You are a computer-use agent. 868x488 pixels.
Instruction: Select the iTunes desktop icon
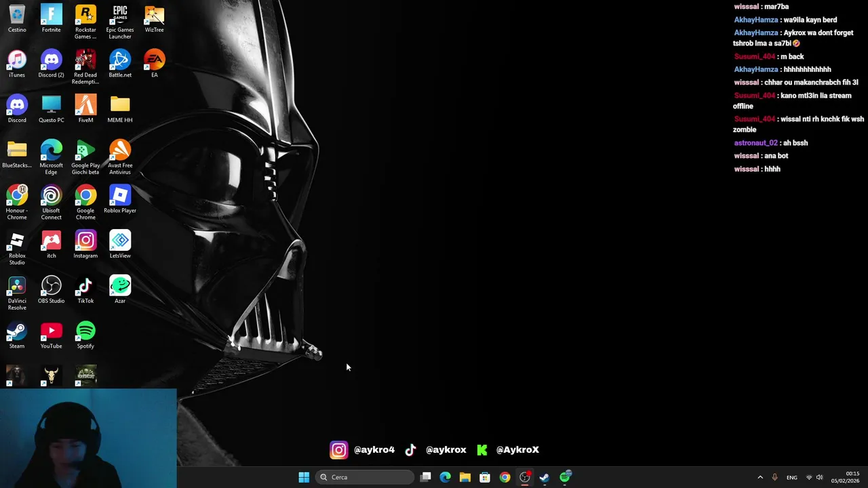[x=17, y=64]
